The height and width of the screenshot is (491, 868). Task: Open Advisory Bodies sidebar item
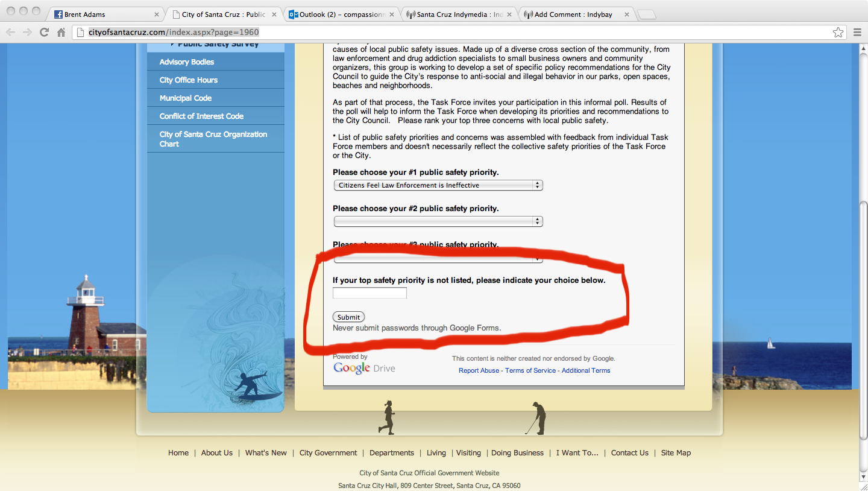(x=187, y=62)
